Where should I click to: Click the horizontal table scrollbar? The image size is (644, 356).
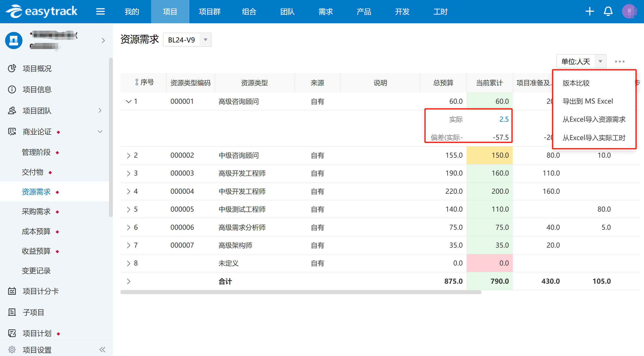tap(301, 292)
